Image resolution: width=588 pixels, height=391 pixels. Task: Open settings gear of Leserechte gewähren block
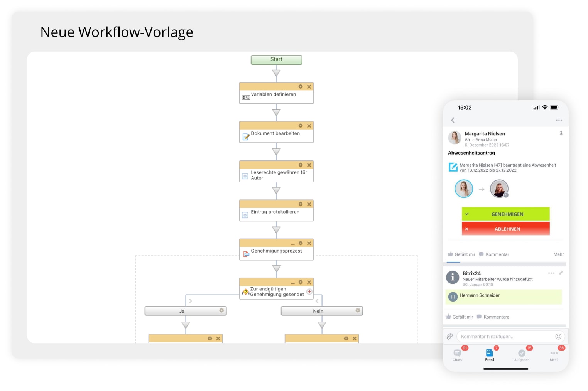point(301,165)
